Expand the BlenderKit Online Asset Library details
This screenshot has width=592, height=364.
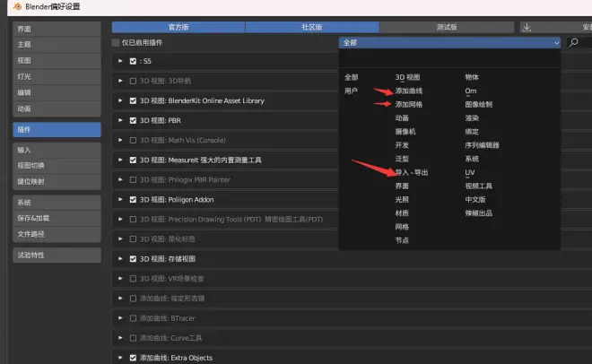[x=120, y=100]
